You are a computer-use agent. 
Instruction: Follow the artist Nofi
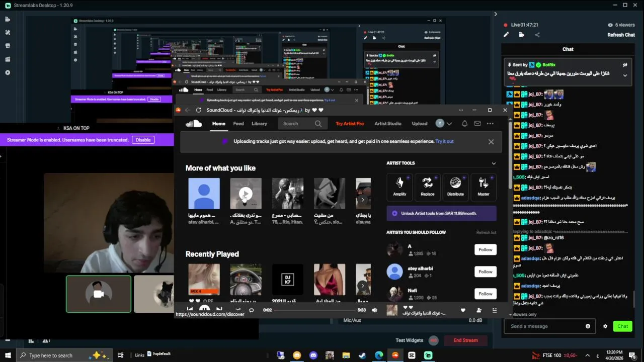tap(486, 294)
